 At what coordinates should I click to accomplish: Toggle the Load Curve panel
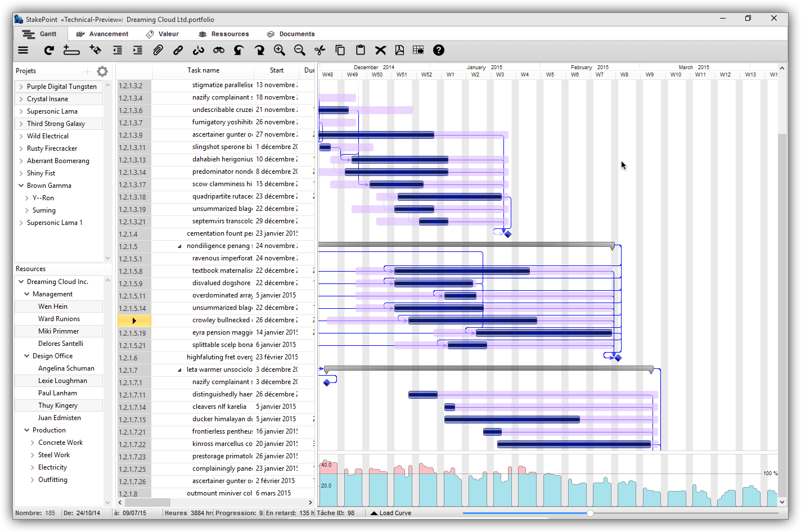(x=390, y=513)
